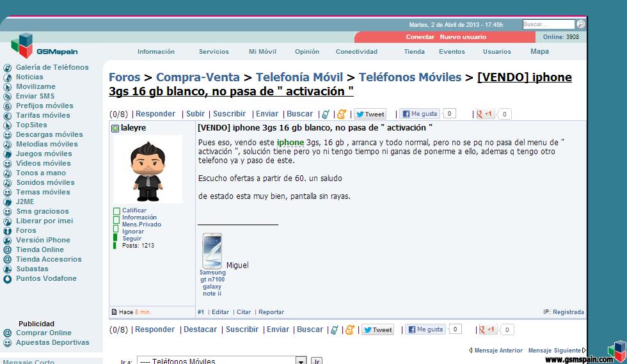Click the Samsung Galaxy Note II phone thumbnail
The height and width of the screenshot is (364, 627).
point(212,251)
